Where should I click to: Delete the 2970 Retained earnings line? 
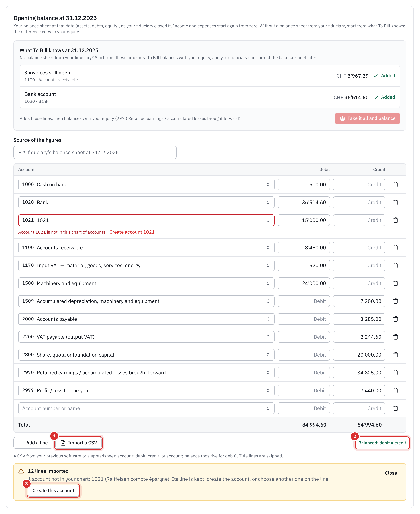click(395, 373)
